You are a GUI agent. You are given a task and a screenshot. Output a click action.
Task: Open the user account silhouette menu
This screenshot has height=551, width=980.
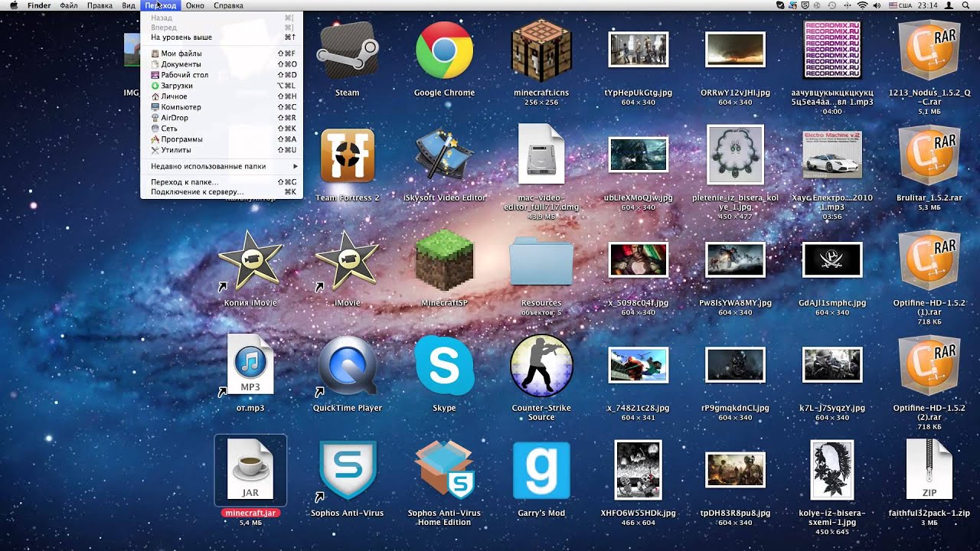(x=949, y=5)
